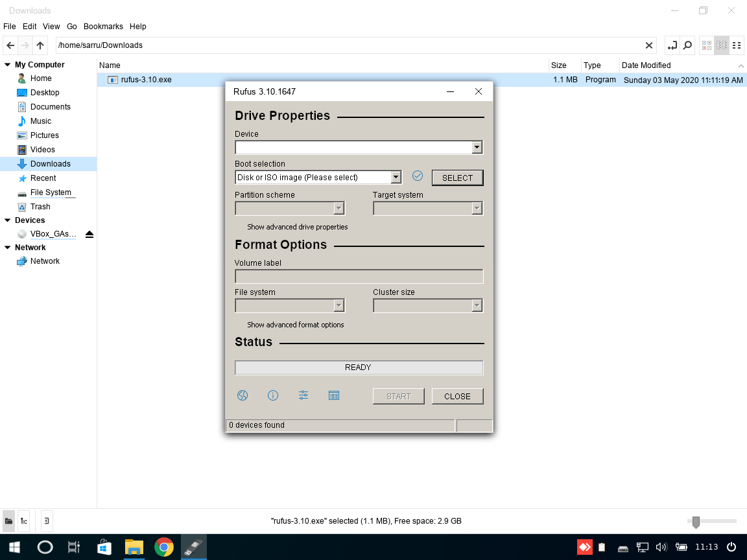Display the Rufus log panel icon

coord(333,395)
